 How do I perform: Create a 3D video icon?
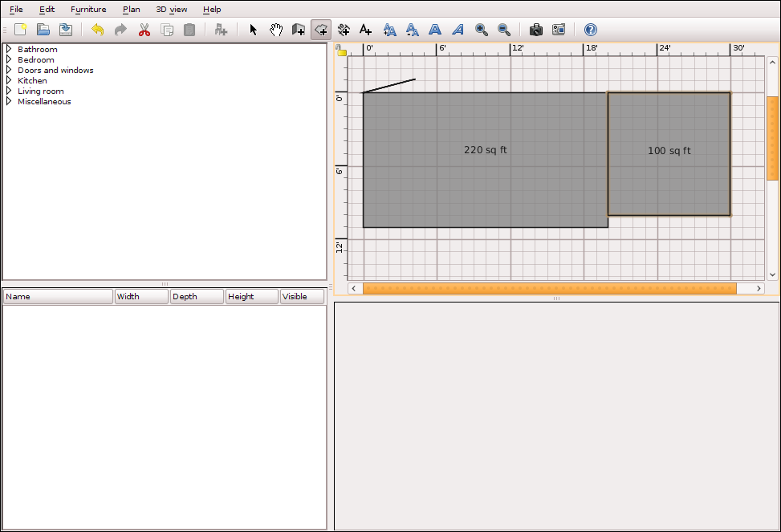click(559, 30)
